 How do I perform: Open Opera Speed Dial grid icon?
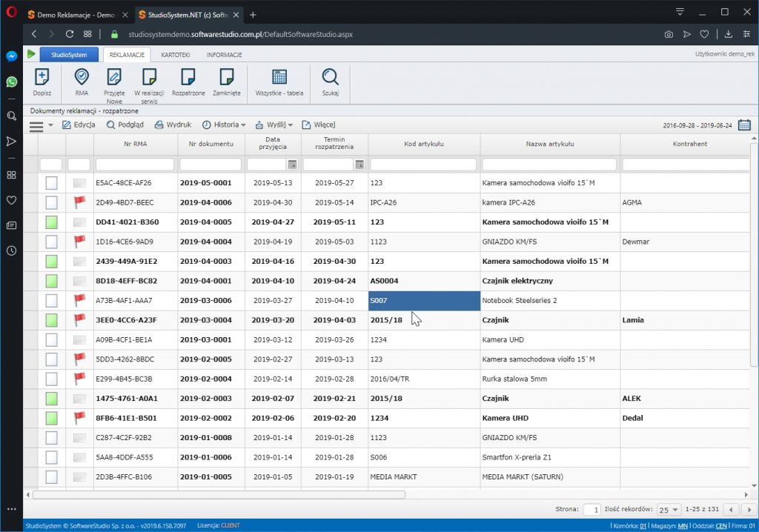(87, 34)
